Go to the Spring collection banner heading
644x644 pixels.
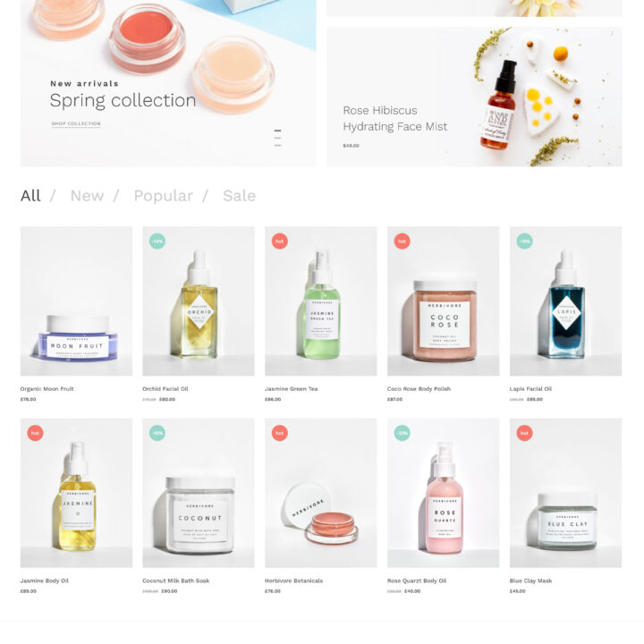[x=123, y=101]
